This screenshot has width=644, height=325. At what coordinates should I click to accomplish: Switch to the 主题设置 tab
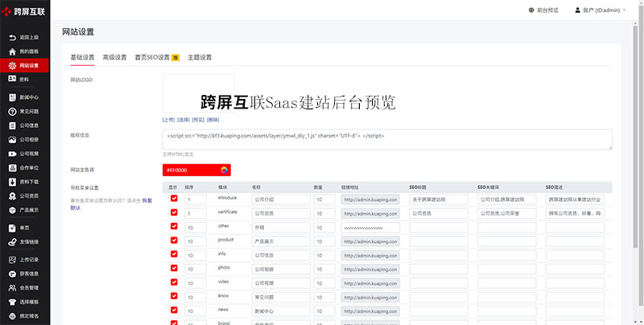200,57
